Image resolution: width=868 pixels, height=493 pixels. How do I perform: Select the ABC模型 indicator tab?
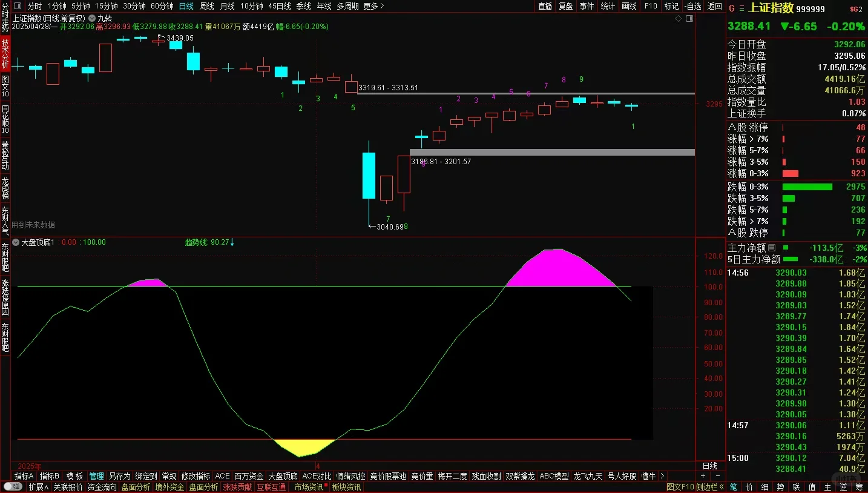(x=554, y=476)
